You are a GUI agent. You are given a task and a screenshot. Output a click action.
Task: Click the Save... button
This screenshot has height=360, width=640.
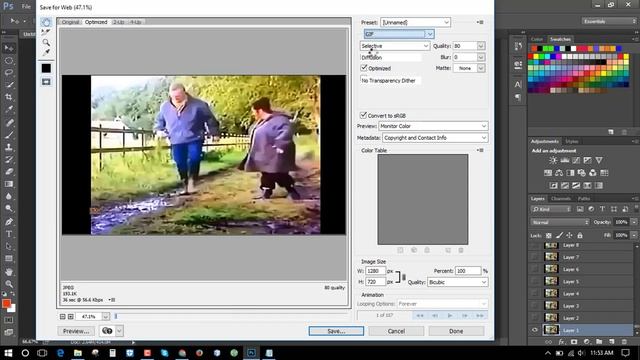click(x=336, y=331)
